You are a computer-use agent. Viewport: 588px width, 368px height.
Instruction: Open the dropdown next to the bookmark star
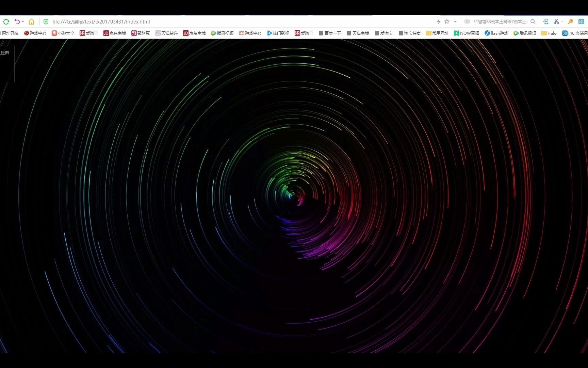pyautogui.click(x=455, y=21)
